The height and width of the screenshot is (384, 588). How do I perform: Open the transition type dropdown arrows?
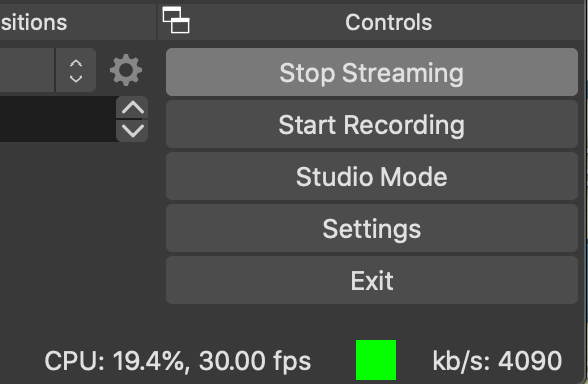click(x=76, y=70)
